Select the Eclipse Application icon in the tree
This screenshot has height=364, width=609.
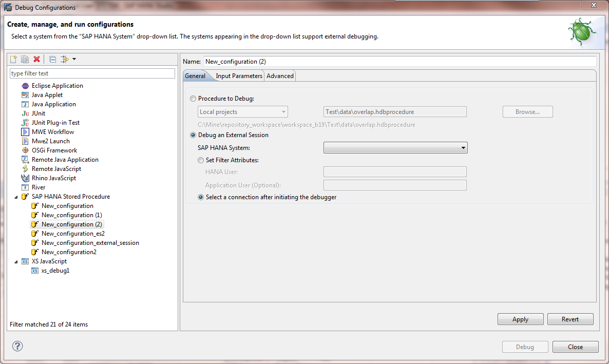coord(25,86)
